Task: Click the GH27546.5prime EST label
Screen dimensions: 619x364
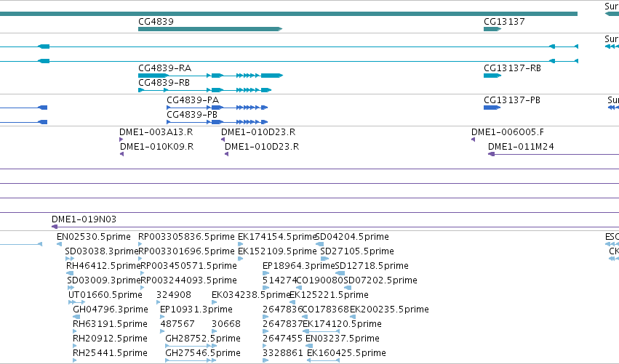Action: click(203, 353)
